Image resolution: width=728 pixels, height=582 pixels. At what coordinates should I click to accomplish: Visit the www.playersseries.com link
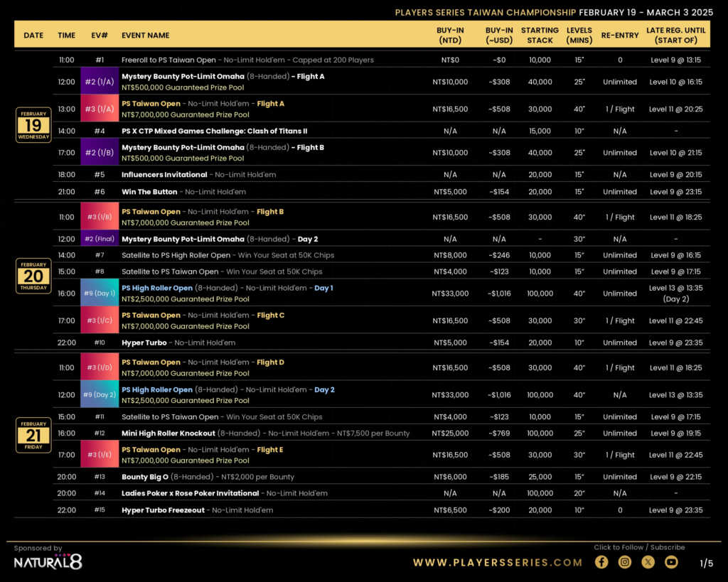click(x=498, y=562)
